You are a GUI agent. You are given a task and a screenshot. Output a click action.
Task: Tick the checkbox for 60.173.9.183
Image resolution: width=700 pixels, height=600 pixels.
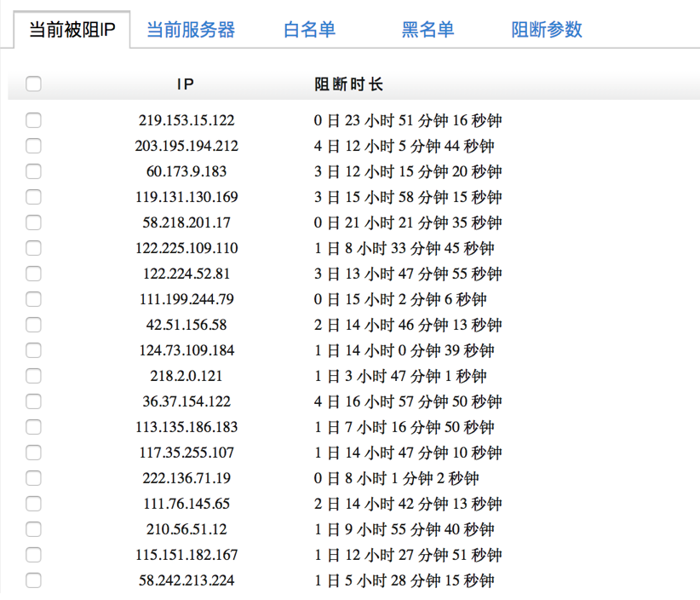pos(33,171)
